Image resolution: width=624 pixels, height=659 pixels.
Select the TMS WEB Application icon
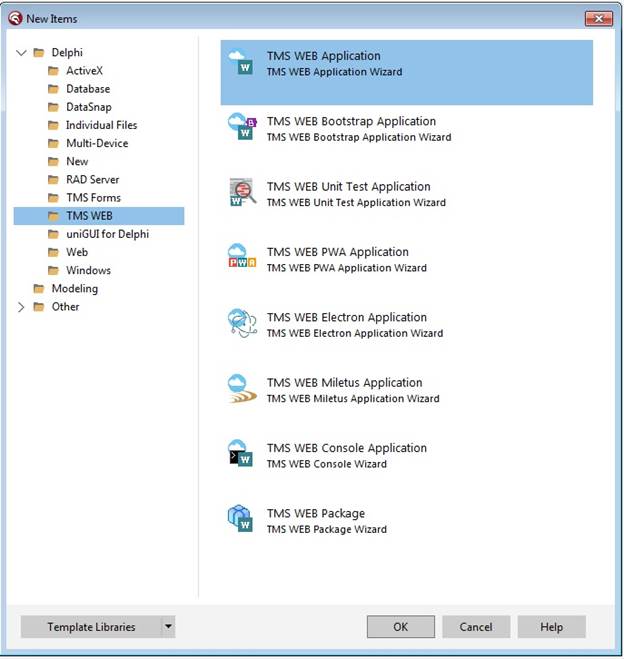pyautogui.click(x=242, y=64)
